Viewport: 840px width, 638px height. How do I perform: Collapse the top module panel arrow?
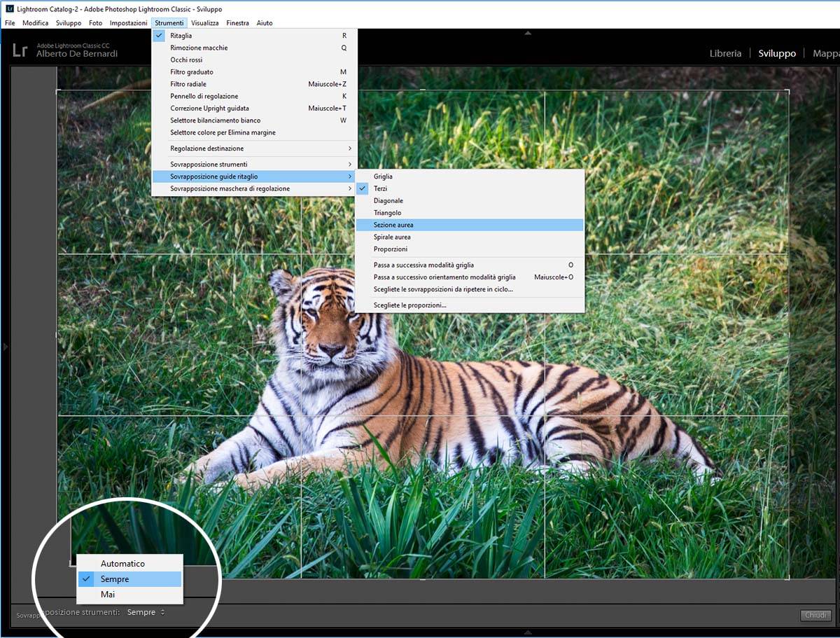[x=528, y=32]
